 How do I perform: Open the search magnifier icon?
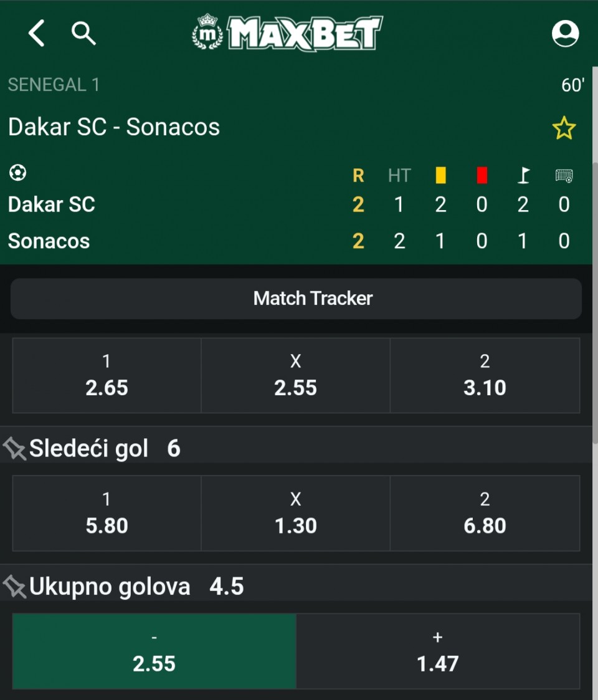click(83, 33)
